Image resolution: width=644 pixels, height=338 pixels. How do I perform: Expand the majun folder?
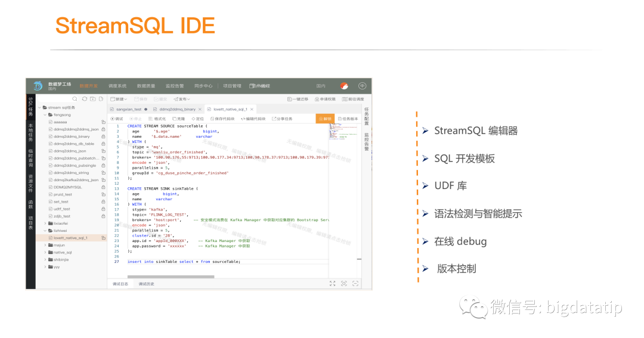45,245
